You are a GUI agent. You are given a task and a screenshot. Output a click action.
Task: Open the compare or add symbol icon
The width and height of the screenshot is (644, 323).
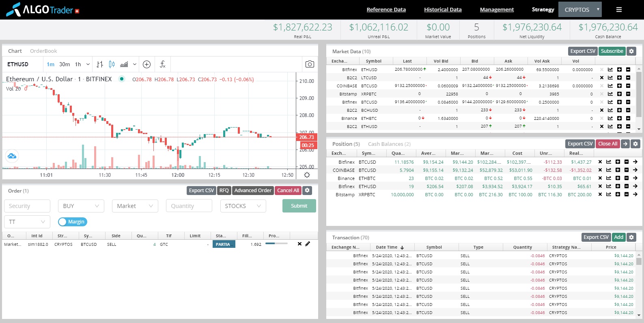(147, 64)
